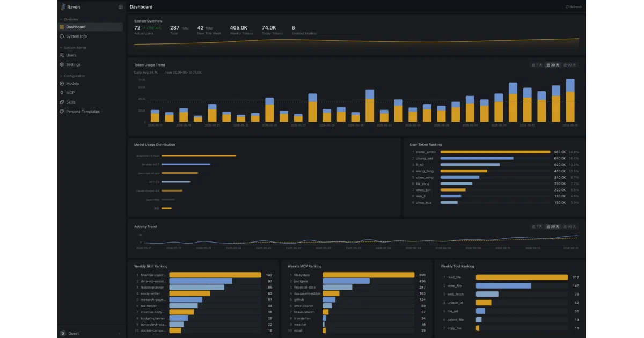Click the demo_admin bar in User Token Ranking
Screen dimensions: 644x338
[x=495, y=152]
